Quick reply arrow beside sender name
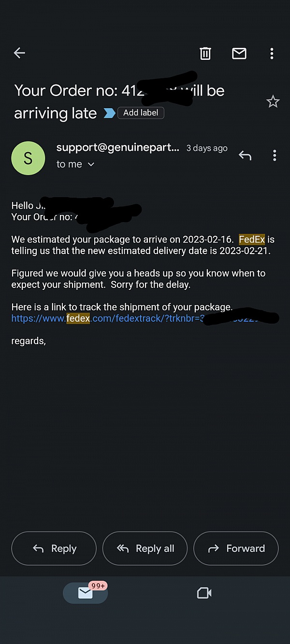Screen dimensions: 290x644 [245, 156]
